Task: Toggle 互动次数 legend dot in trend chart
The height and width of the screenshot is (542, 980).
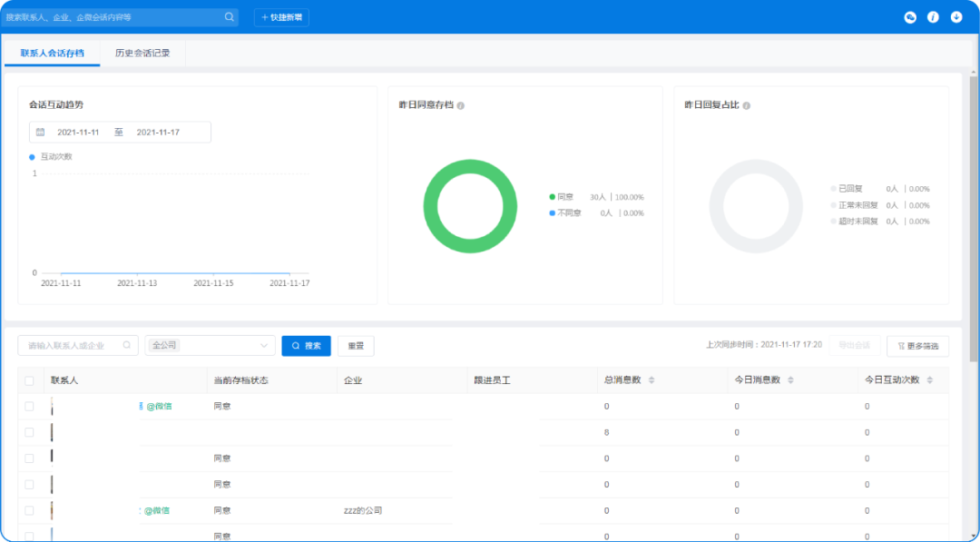Action: tap(32, 157)
